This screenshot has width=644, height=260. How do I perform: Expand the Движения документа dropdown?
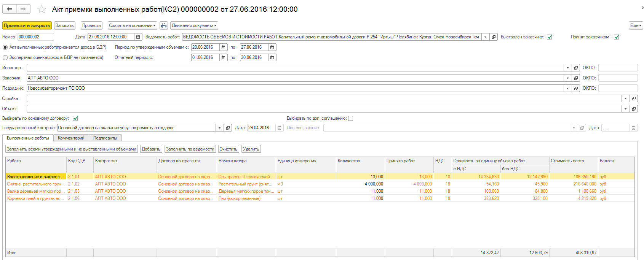(194, 25)
